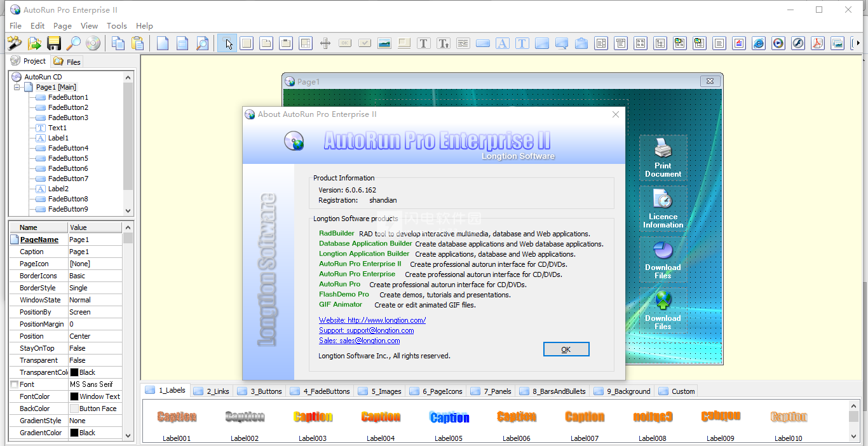Viewport: 868px width, 446px height.
Task: Open the Tools menu
Action: click(x=117, y=26)
